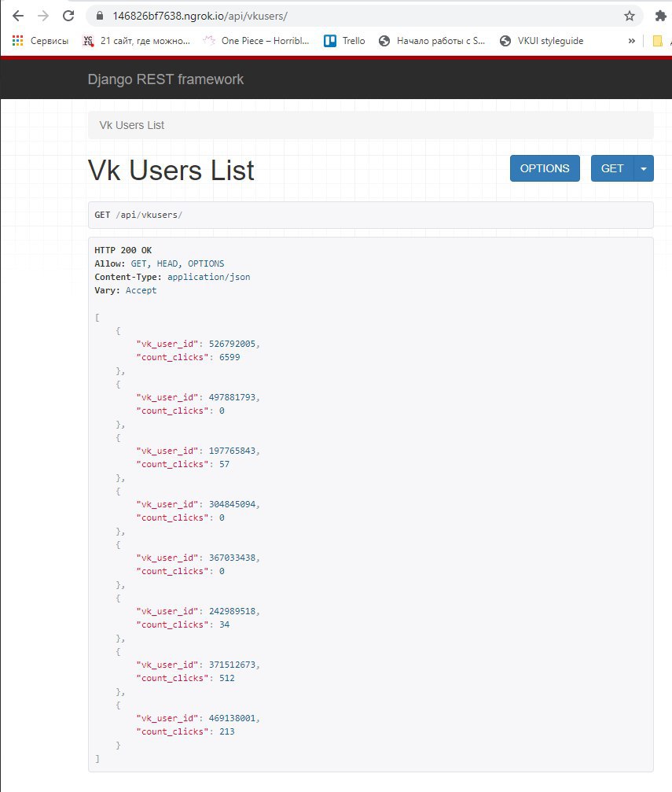Click the GET button
The height and width of the screenshot is (792, 672).
(x=612, y=168)
